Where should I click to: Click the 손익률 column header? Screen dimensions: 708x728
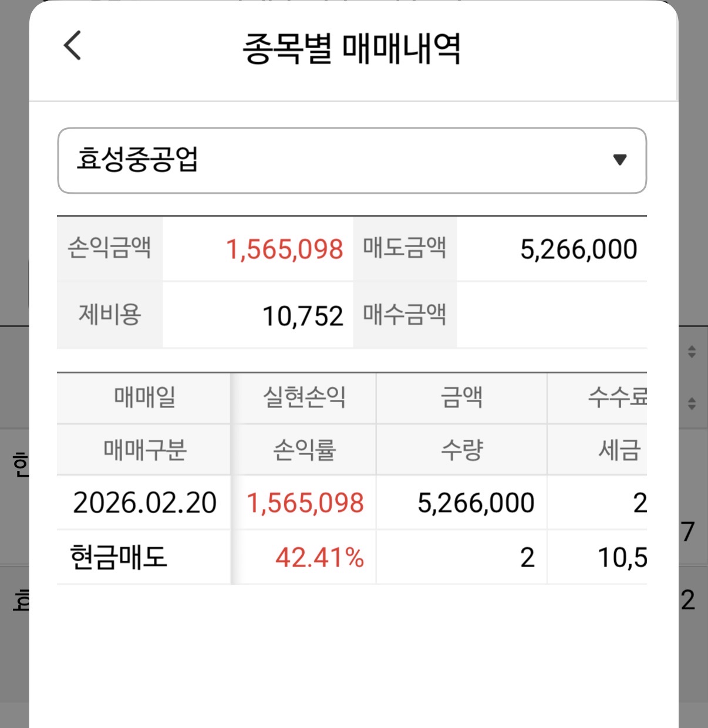(x=304, y=450)
